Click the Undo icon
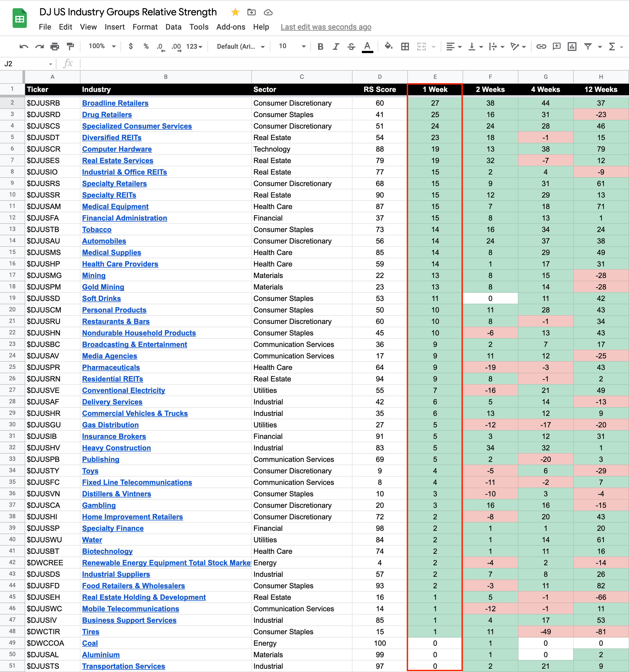Image resolution: width=629 pixels, height=672 pixels. tap(24, 47)
